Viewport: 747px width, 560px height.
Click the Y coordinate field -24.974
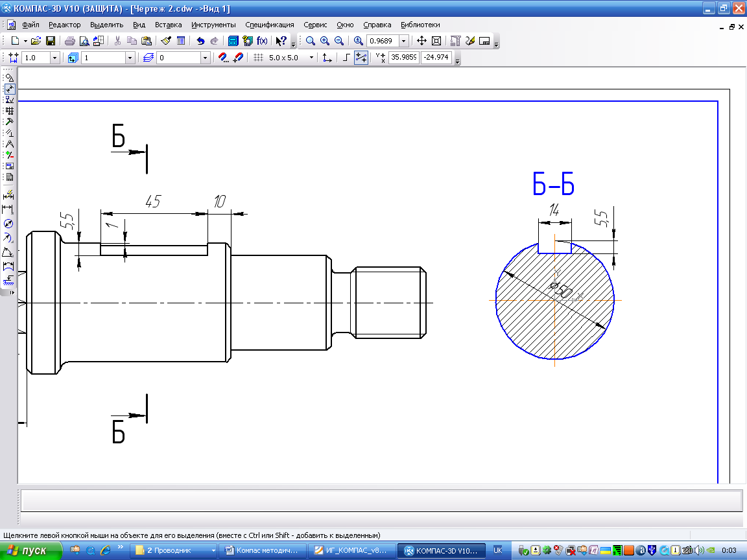click(436, 57)
